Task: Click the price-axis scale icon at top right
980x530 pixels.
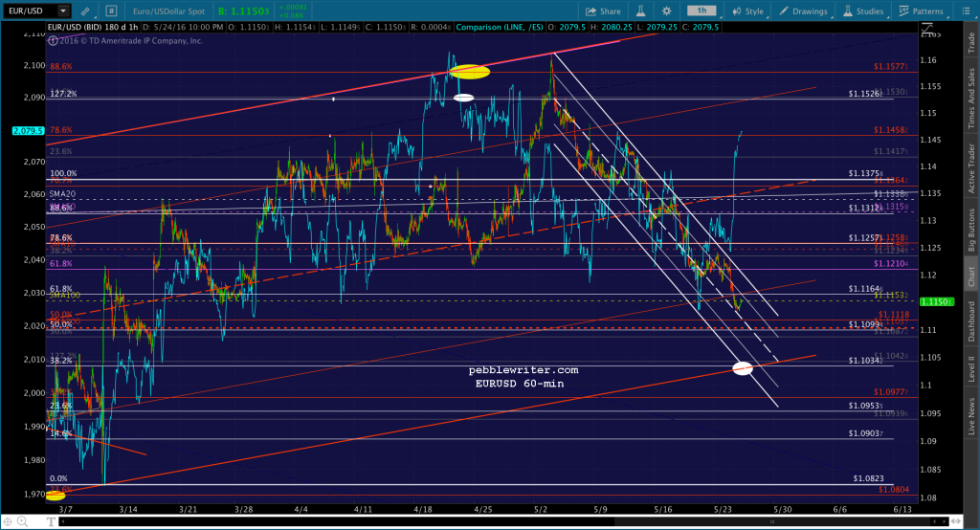Action: click(926, 28)
